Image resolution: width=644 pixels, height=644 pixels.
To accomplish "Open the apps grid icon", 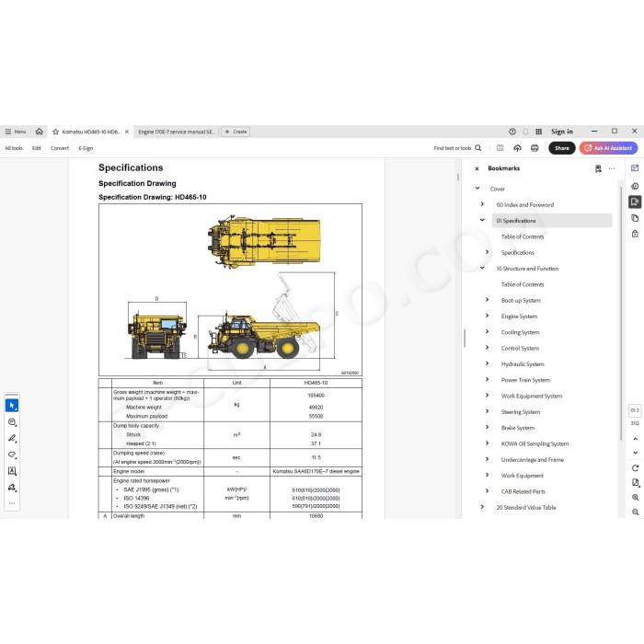I will click(538, 132).
